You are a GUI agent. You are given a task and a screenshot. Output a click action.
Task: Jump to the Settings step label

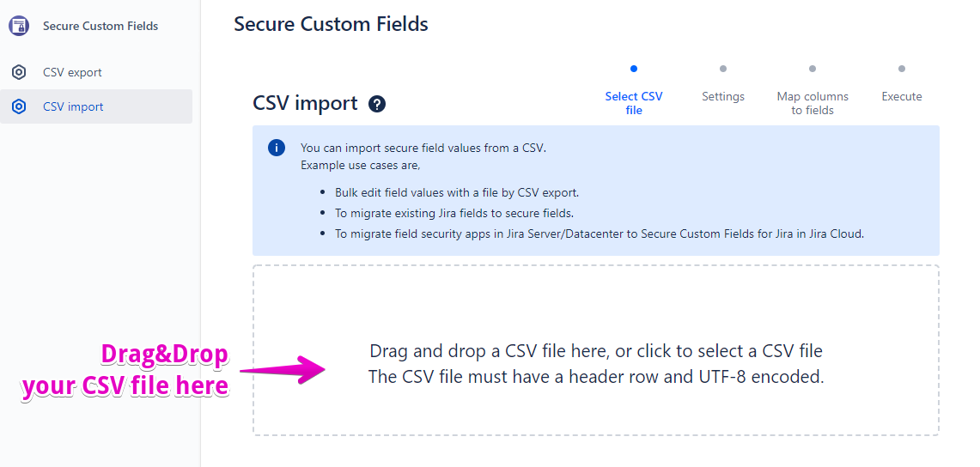pyautogui.click(x=723, y=96)
